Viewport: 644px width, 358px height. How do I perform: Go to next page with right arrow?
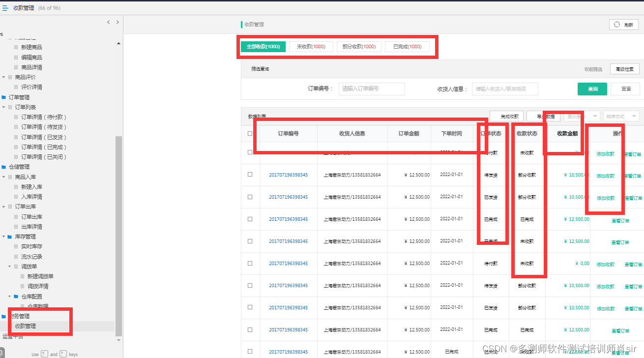coord(117,22)
